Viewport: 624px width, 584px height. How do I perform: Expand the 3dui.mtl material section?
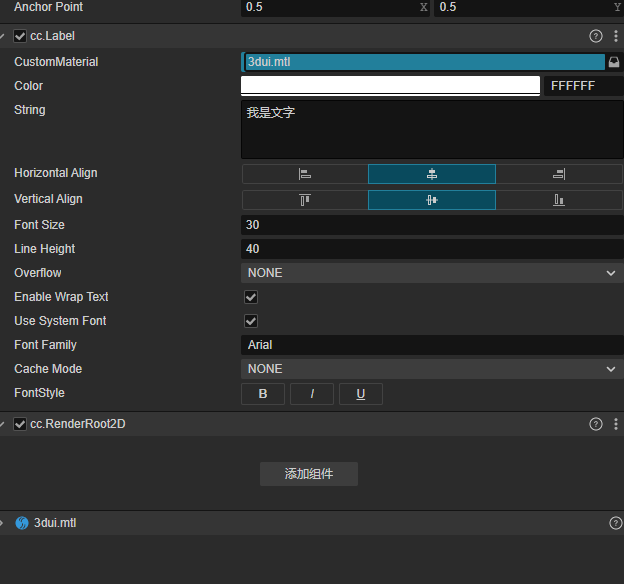(2, 523)
